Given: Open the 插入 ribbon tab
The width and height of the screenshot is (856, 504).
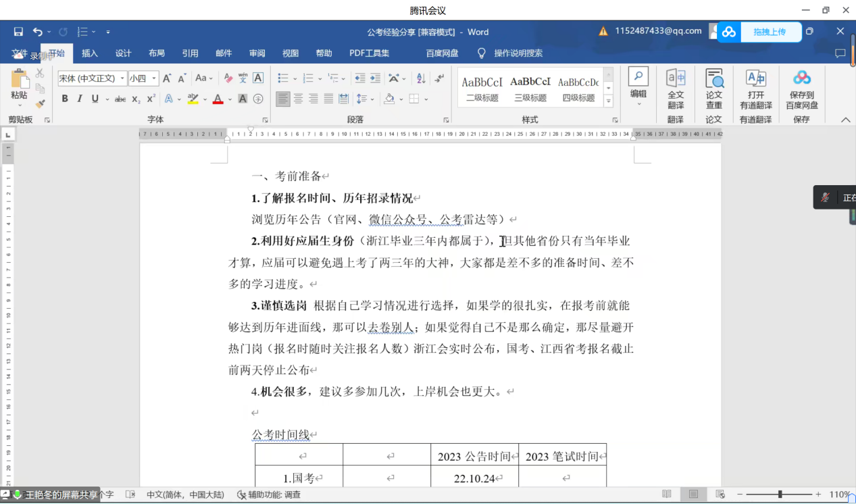Looking at the screenshot, I should [90, 53].
